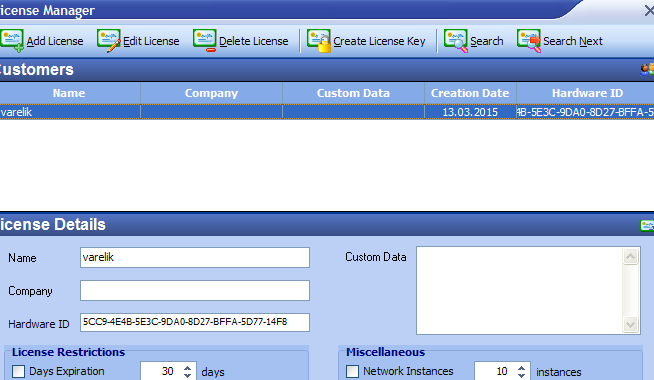Click the varelik row Hardware ID cell
The width and height of the screenshot is (654, 380).
tap(585, 112)
